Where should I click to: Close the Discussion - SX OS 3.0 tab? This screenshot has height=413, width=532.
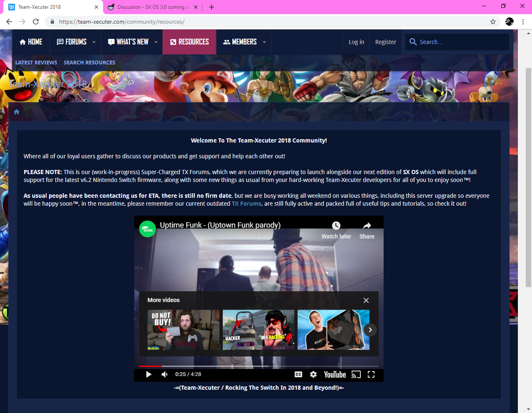[196, 7]
